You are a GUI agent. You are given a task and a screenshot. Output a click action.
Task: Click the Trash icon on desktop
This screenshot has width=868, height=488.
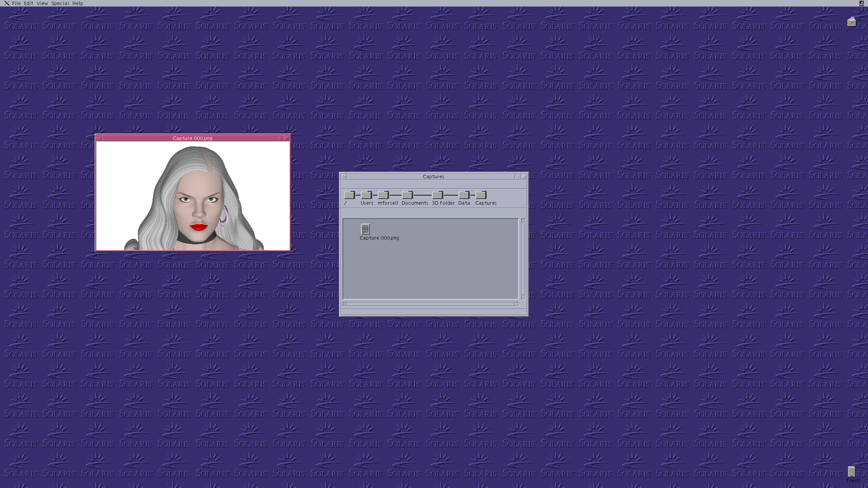pos(851,472)
